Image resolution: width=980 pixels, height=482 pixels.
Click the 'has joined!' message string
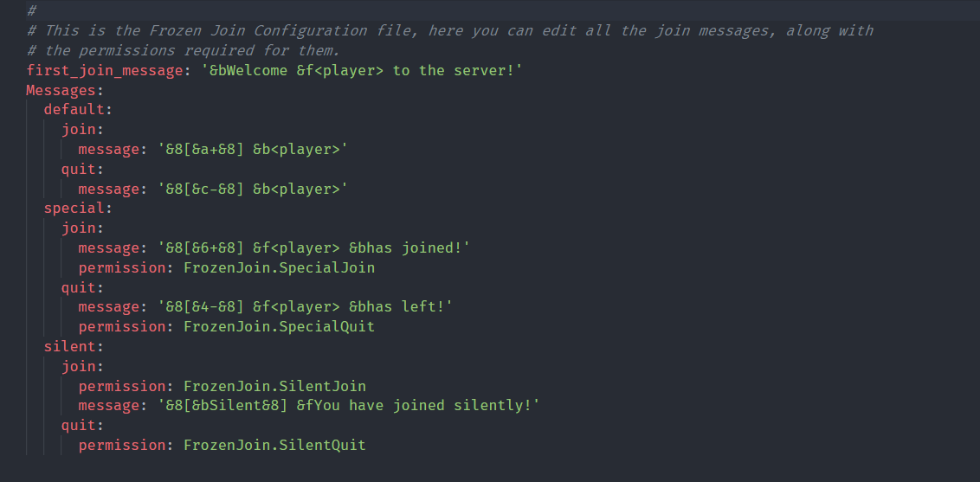click(313, 247)
